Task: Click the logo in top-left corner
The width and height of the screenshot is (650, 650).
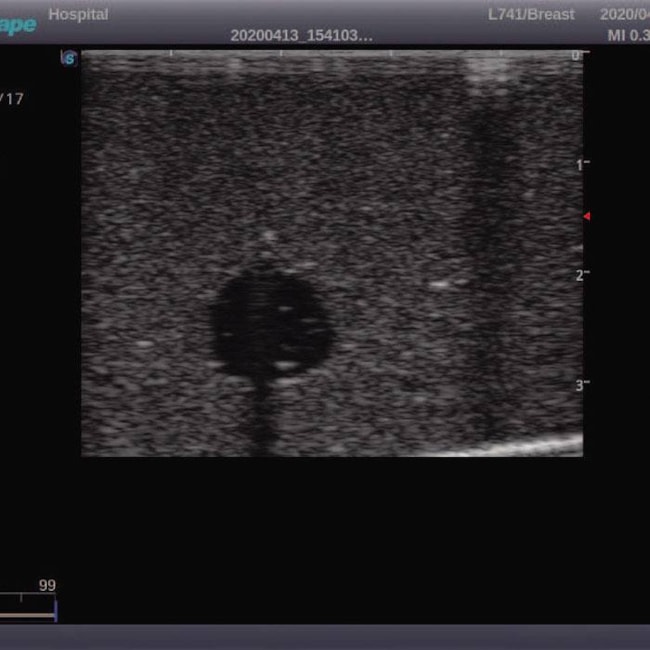Action: click(x=18, y=23)
